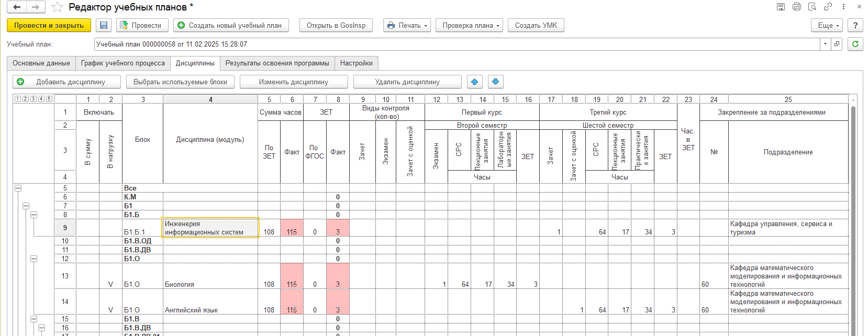Open the Результаты освоения программы tab
868x336 pixels.
pyautogui.click(x=277, y=63)
